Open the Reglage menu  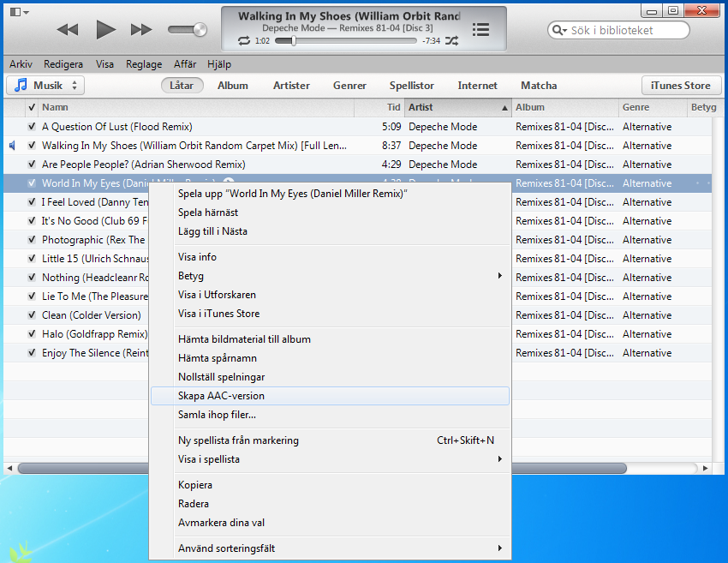[x=144, y=64]
